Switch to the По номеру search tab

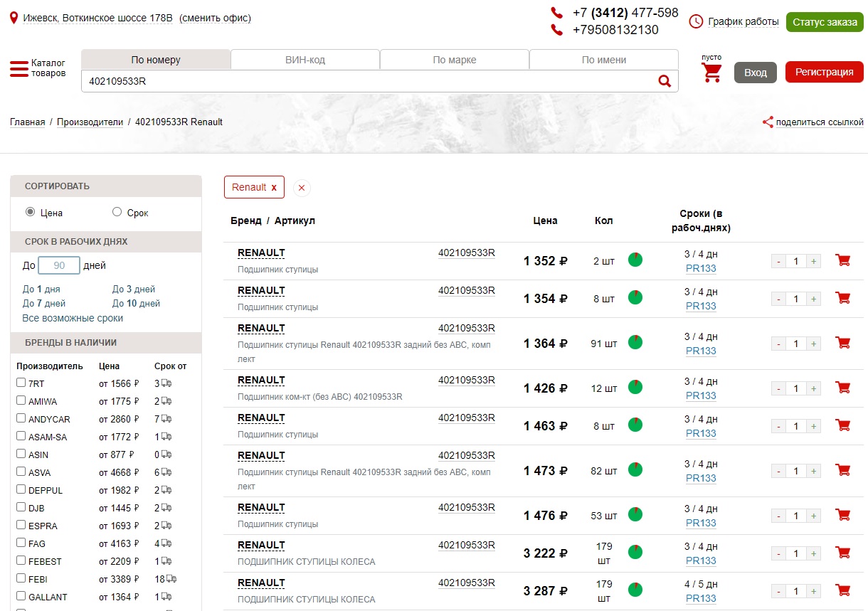pyautogui.click(x=156, y=60)
